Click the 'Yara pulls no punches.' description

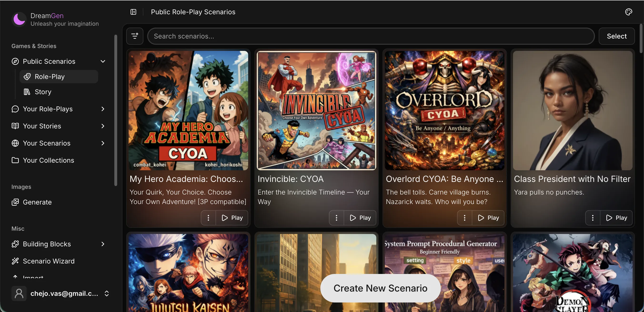coord(549,192)
